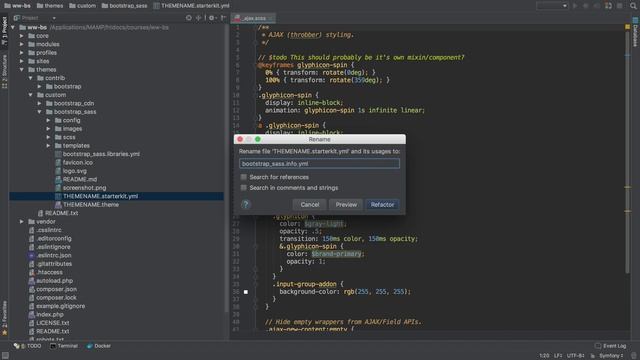Click the yellow inspection indicator at top-right

pyautogui.click(x=627, y=27)
